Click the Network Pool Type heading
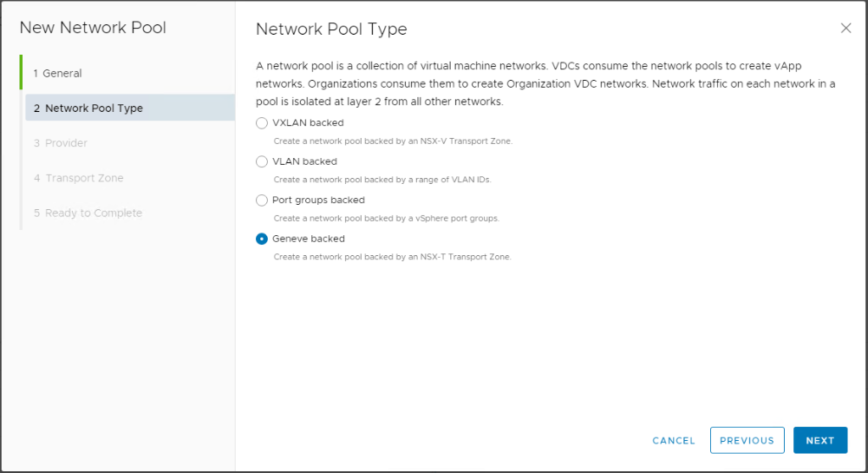 pos(331,30)
